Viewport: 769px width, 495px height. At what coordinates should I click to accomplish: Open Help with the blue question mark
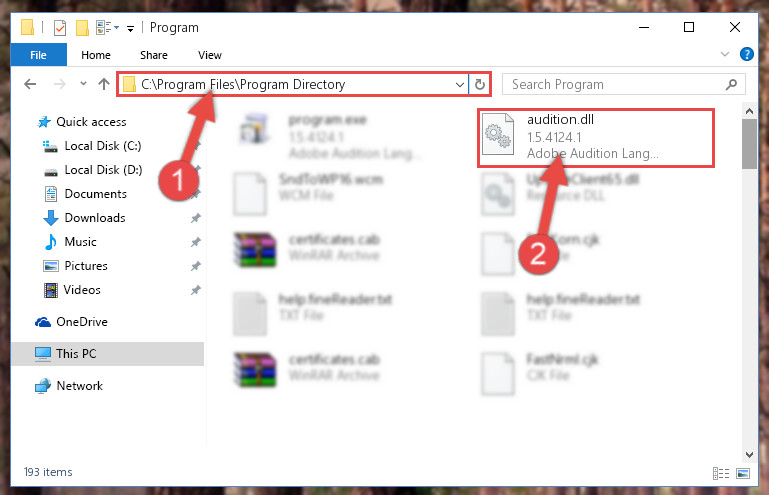click(746, 54)
